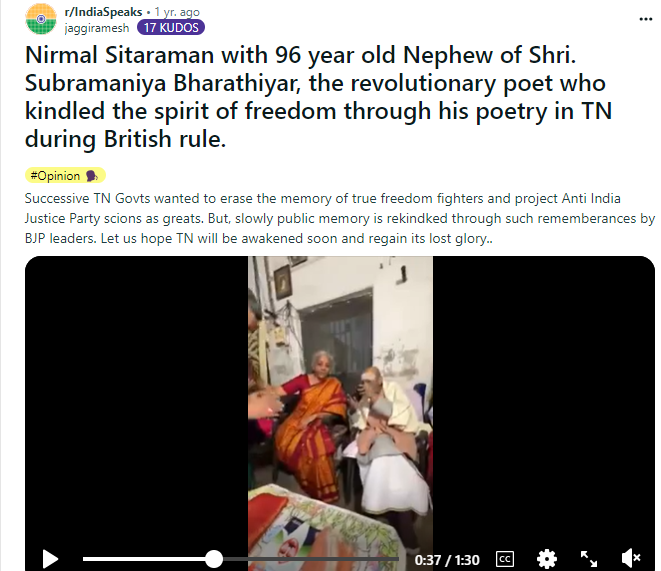Click the post body text about TN Govts
Viewport: 661px width, 571px height.
pyautogui.click(x=339, y=218)
